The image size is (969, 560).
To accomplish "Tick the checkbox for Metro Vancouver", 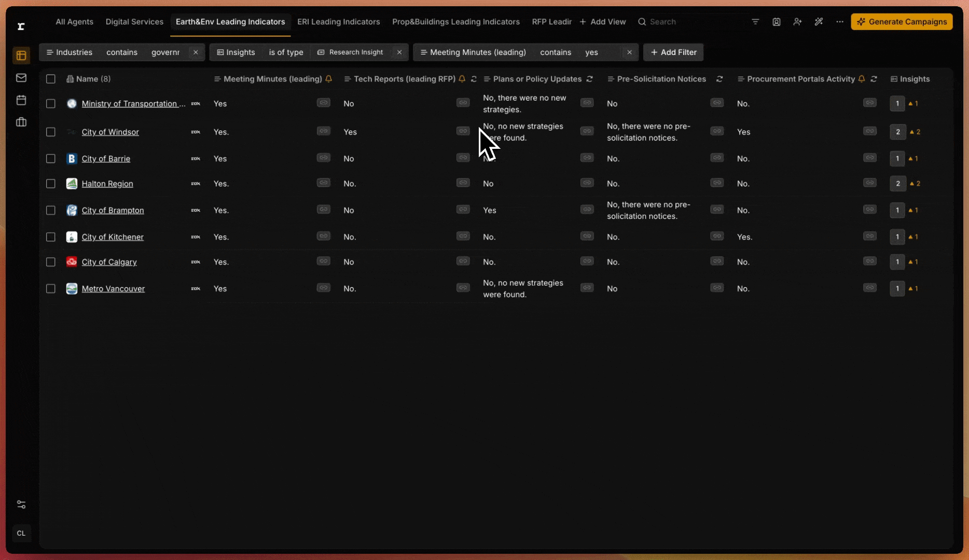I will click(x=51, y=289).
